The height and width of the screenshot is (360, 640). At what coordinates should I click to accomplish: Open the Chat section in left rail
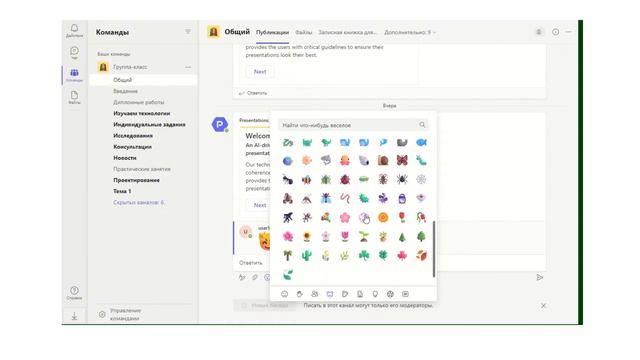[x=74, y=53]
